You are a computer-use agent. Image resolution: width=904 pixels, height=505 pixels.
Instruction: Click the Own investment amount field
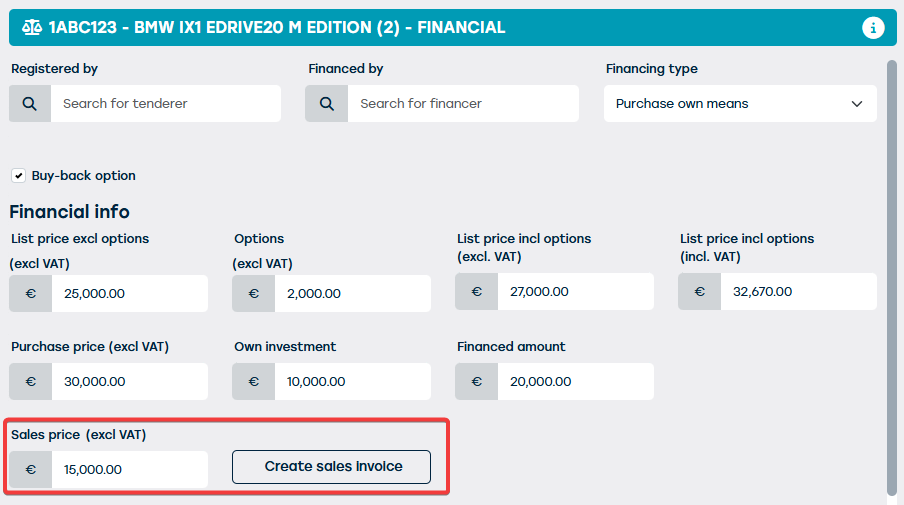point(351,382)
